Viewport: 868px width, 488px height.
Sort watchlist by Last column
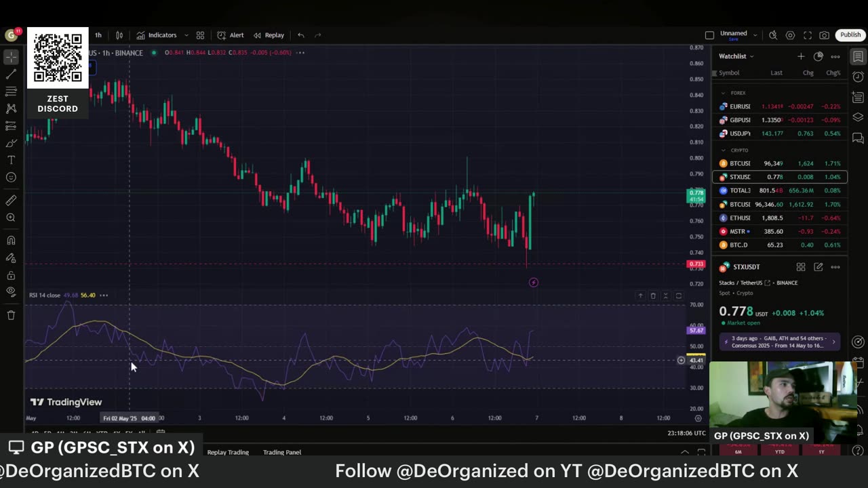(x=776, y=73)
